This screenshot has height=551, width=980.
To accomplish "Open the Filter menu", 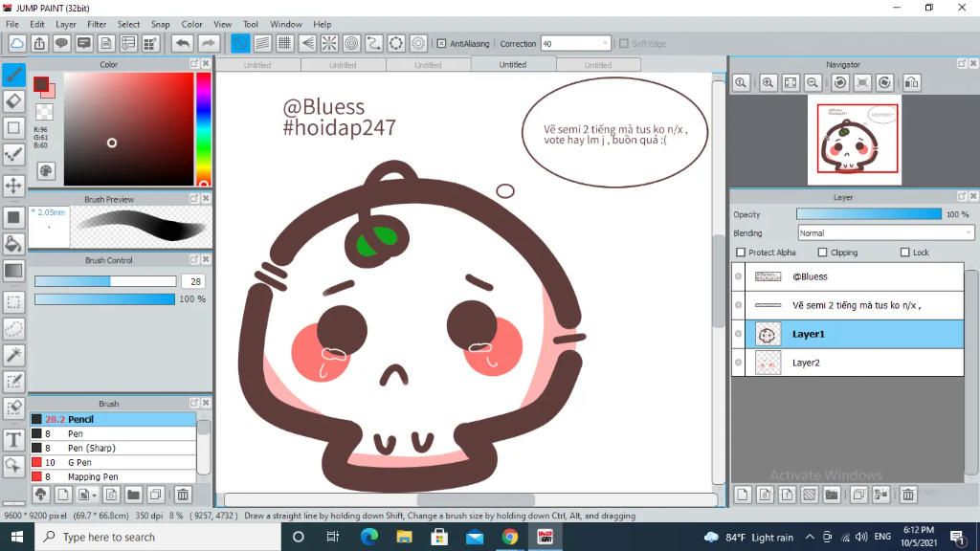I will pyautogui.click(x=97, y=24).
